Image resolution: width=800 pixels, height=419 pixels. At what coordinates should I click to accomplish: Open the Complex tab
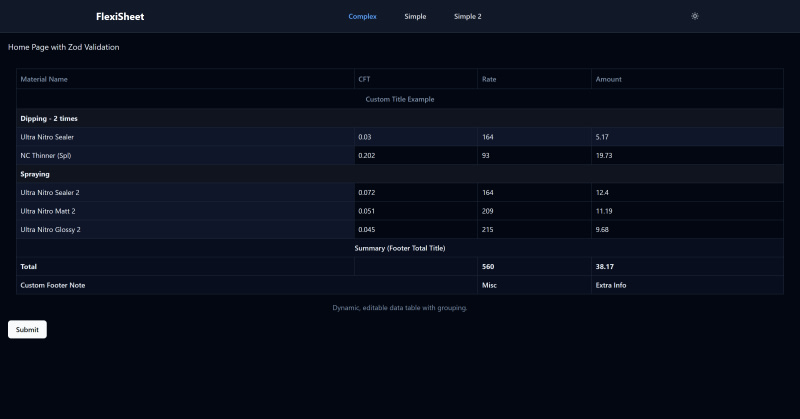(x=362, y=16)
